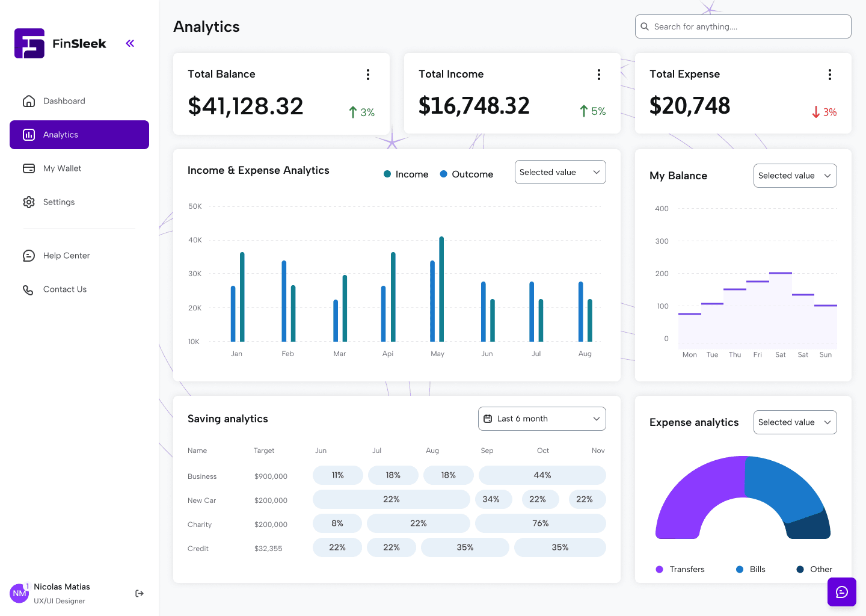Image resolution: width=866 pixels, height=616 pixels.
Task: Open Total Income three-dot options
Action: point(598,75)
